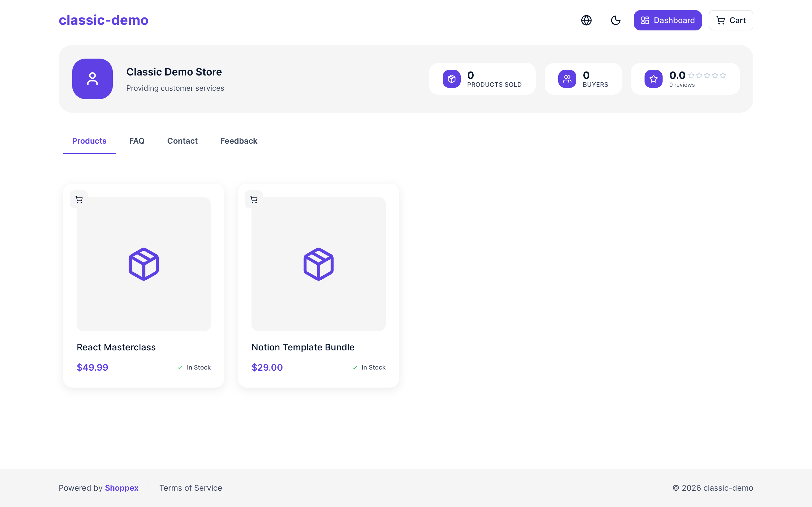The image size is (812, 507).
Task: Click the products sold box icon
Action: [452, 79]
